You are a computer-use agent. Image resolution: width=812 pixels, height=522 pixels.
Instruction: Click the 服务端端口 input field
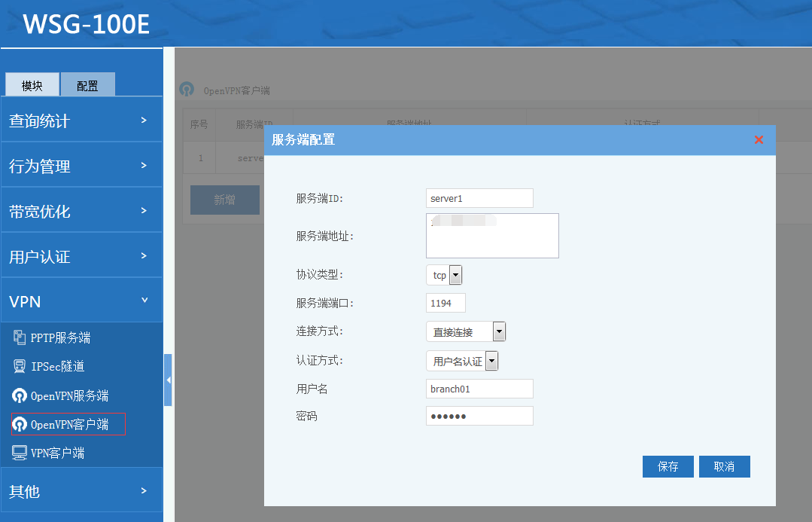coord(446,303)
